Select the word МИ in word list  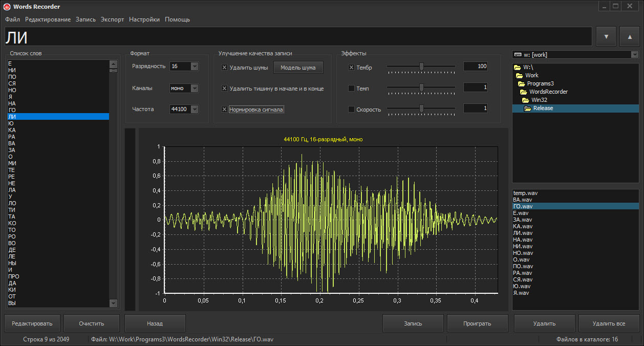tap(58, 163)
